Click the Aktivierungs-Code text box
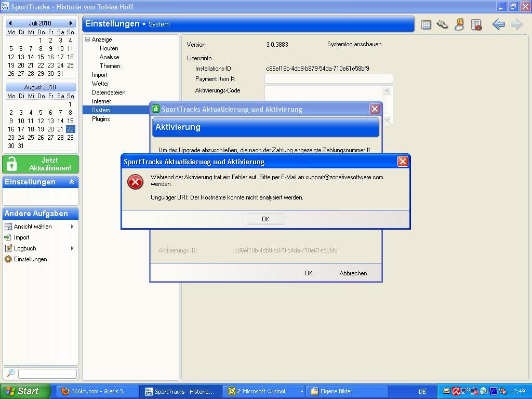The image size is (532, 399). coord(324,94)
